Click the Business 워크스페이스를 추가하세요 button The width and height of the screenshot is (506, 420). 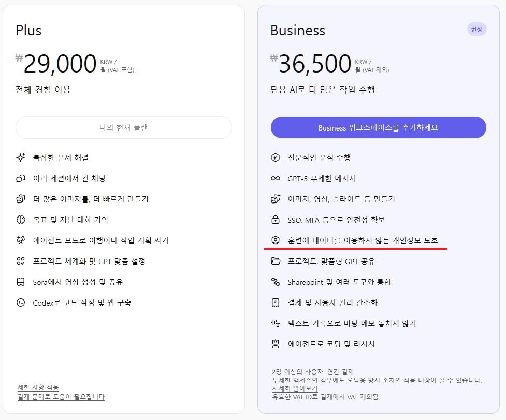pos(378,127)
